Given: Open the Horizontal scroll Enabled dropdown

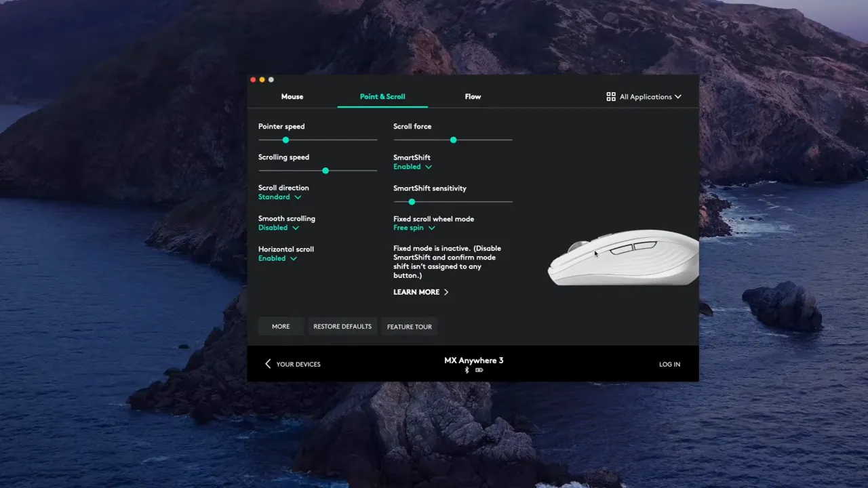Looking at the screenshot, I should [x=277, y=258].
